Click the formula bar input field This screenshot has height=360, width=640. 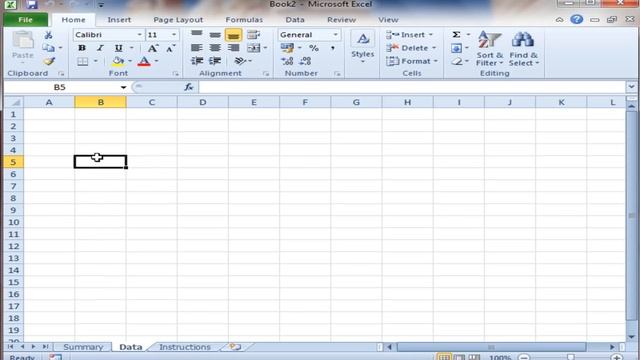click(411, 87)
